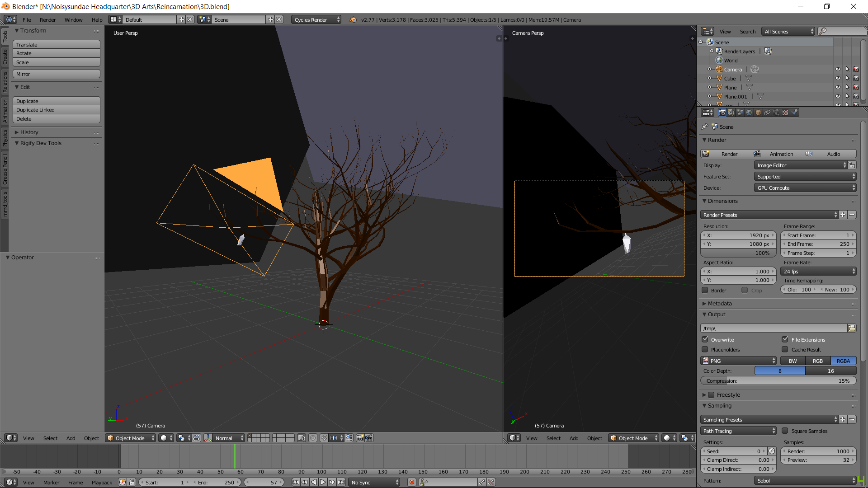Screen dimensions: 868x488
Task: Click the pin icon beside Scene breadcrumb
Action: [705, 127]
